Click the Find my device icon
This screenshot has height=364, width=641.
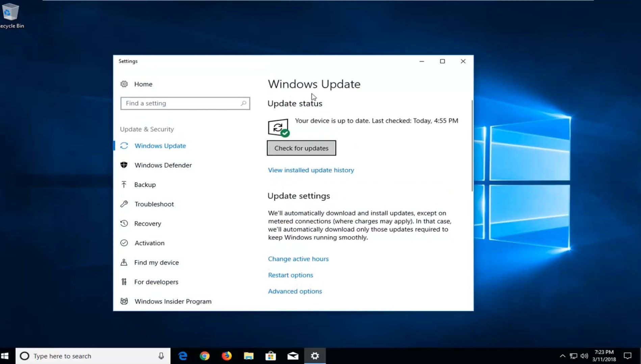(x=124, y=262)
